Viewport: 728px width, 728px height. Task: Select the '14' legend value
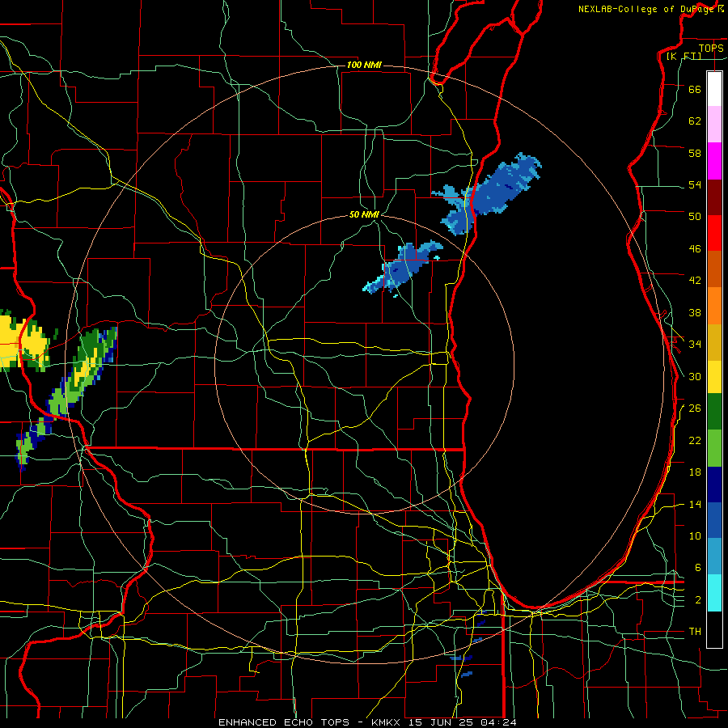[x=695, y=505]
